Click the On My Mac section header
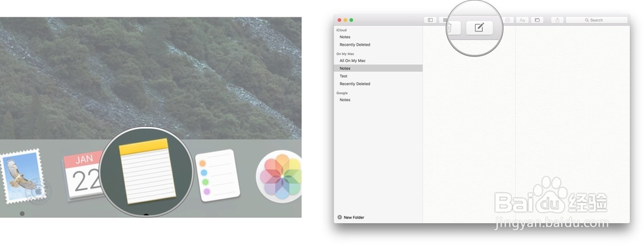 345,54
